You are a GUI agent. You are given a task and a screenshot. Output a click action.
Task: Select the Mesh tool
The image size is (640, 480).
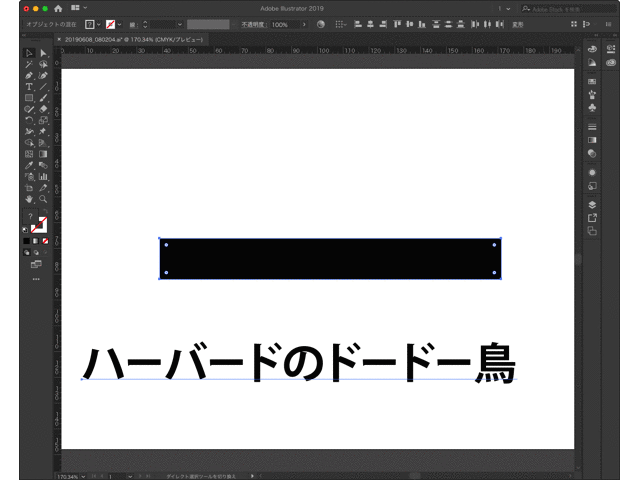click(x=29, y=154)
